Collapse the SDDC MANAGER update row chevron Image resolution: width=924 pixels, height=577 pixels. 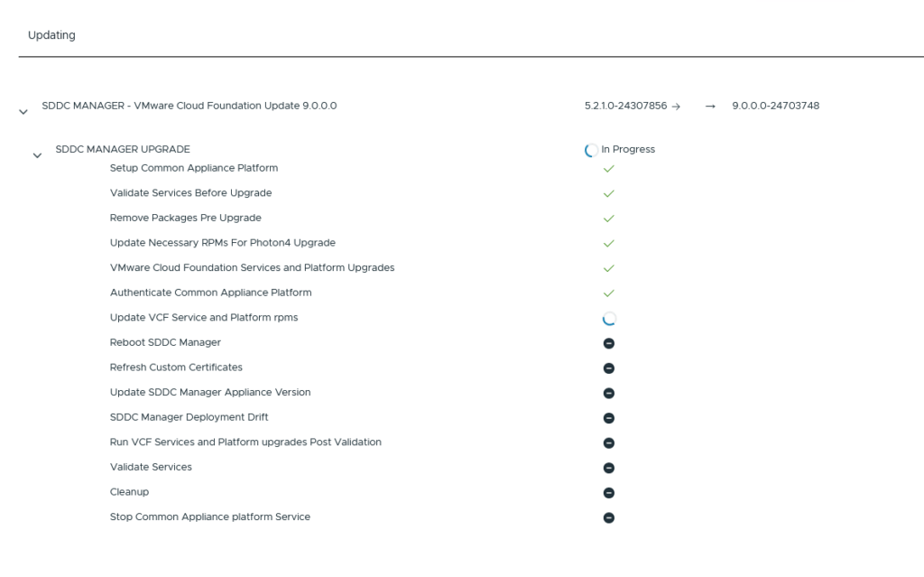click(23, 112)
